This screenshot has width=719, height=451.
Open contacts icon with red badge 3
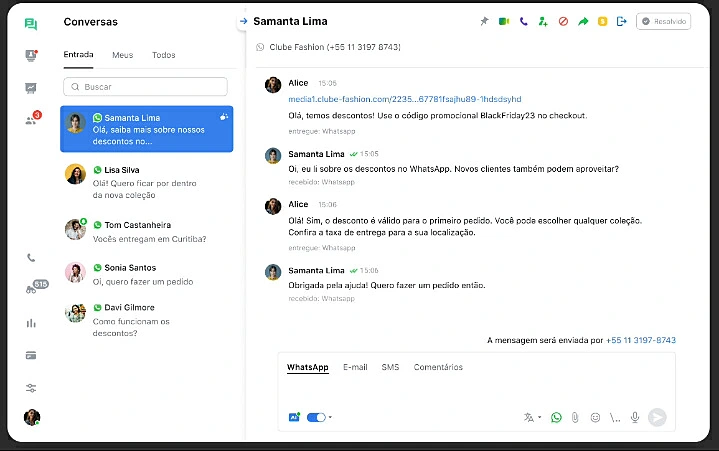pos(32,119)
